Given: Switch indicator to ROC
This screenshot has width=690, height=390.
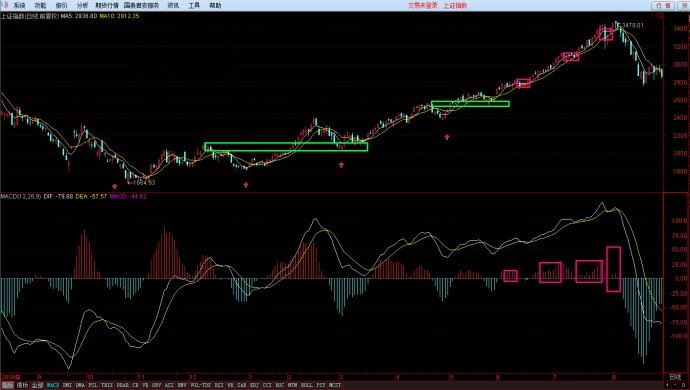Looking at the screenshot, I should pyautogui.click(x=280, y=385).
